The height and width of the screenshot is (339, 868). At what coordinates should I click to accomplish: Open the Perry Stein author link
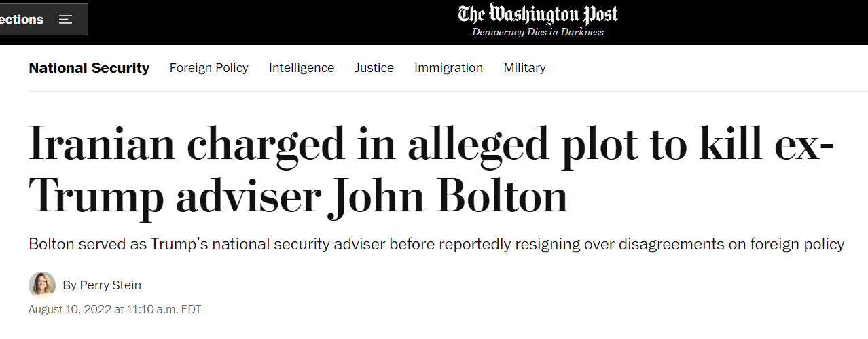tap(110, 285)
